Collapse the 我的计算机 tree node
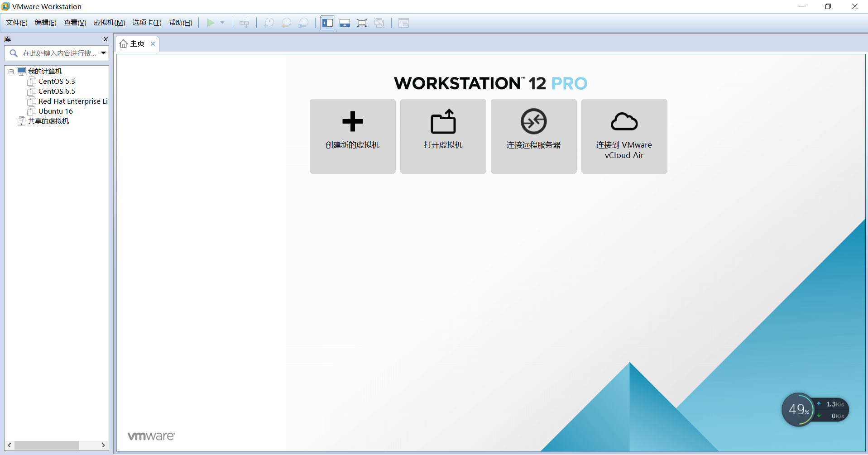The width and height of the screenshot is (868, 455). tap(11, 72)
